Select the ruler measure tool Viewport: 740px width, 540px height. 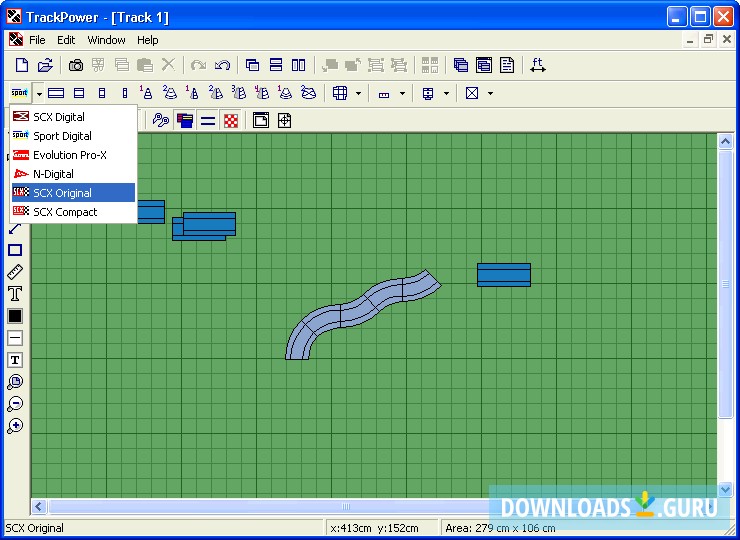15,272
